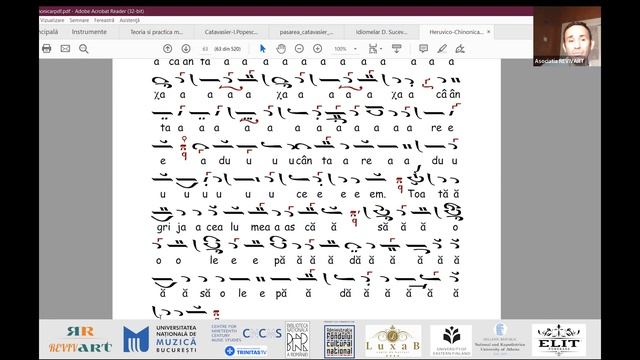Go to next page arrow
The height and width of the screenshot is (360, 640).
(186, 49)
